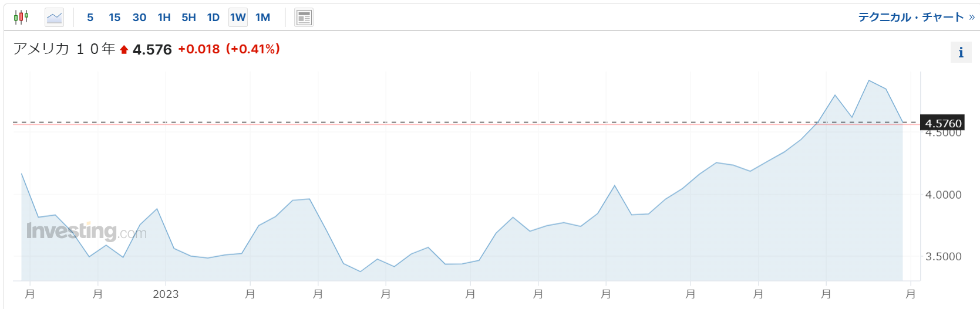This screenshot has height=309, width=980.
Task: Click the 4.0000 y-axis label
Action: point(943,195)
